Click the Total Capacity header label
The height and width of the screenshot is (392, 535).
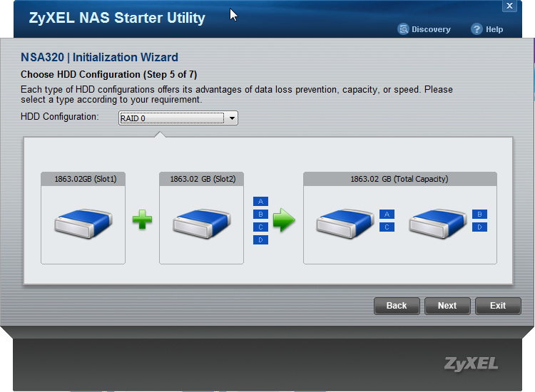click(399, 180)
